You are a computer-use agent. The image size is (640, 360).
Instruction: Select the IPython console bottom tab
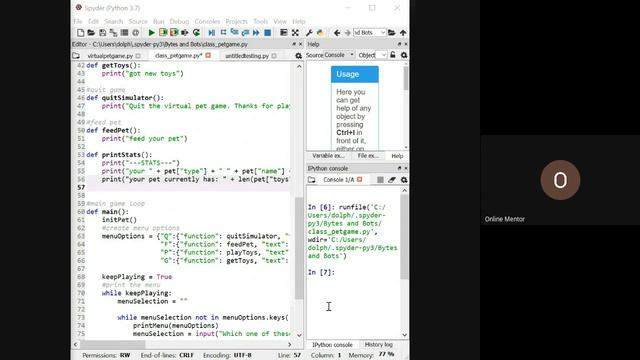pyautogui.click(x=332, y=345)
